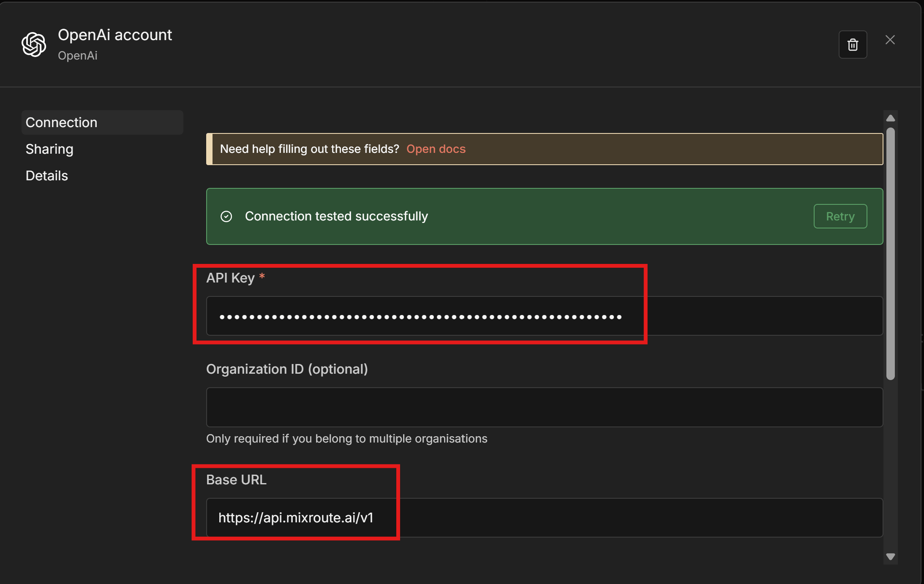Click "Only required if you belong" hint text
Image resolution: width=924 pixels, height=584 pixels.
coord(347,439)
